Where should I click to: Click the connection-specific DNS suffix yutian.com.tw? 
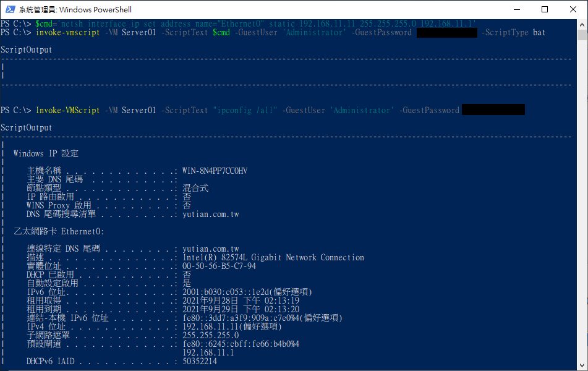point(210,249)
